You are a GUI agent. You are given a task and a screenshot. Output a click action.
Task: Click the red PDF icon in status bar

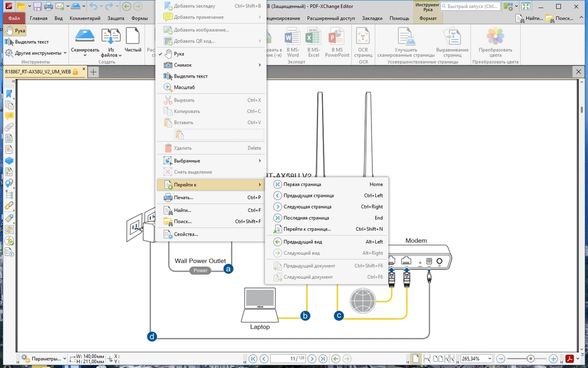click(570, 359)
